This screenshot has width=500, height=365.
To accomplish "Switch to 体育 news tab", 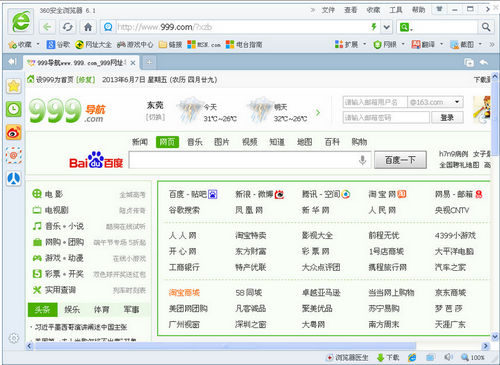I will pyautogui.click(x=101, y=310).
